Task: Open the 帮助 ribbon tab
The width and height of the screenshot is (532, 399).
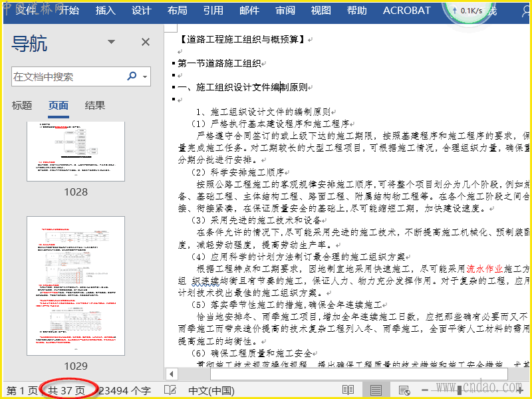Action: (x=356, y=10)
